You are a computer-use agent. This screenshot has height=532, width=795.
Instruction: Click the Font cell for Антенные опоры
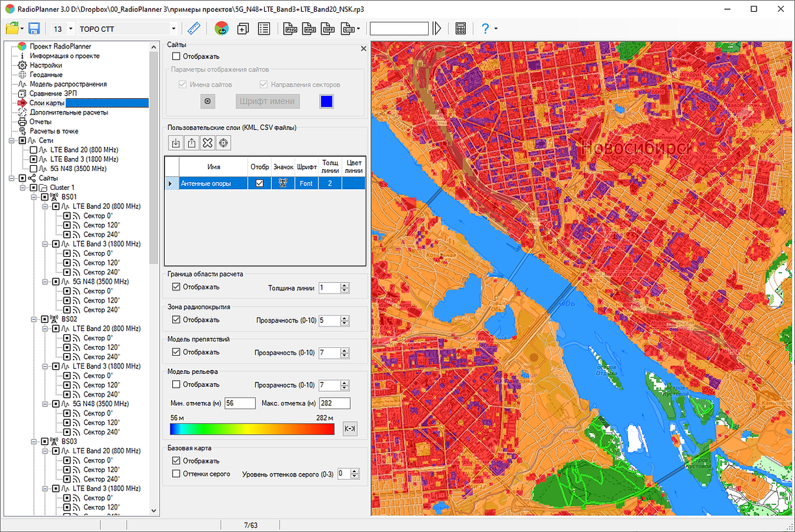(306, 183)
